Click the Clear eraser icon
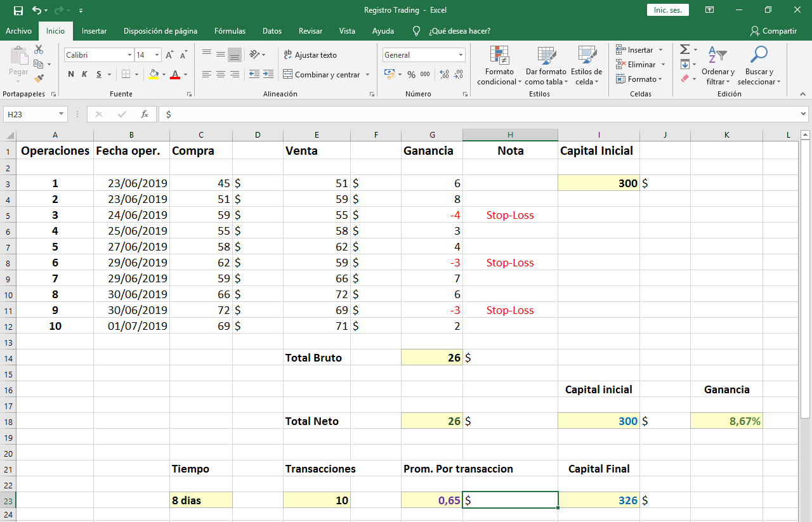This screenshot has width=812, height=522. click(684, 79)
